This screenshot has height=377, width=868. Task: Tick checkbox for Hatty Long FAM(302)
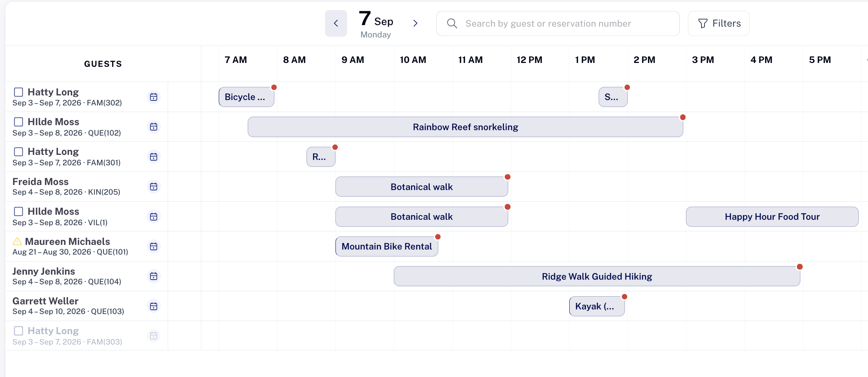tap(18, 92)
